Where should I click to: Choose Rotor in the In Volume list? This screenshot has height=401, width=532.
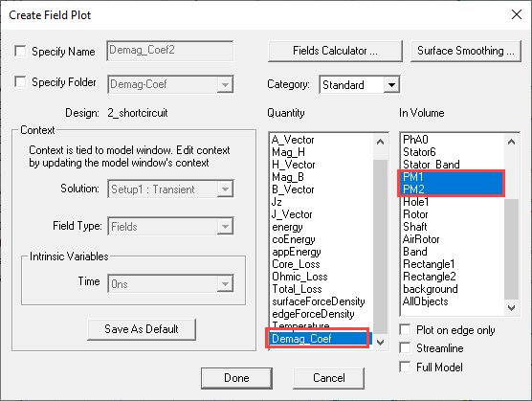point(415,214)
